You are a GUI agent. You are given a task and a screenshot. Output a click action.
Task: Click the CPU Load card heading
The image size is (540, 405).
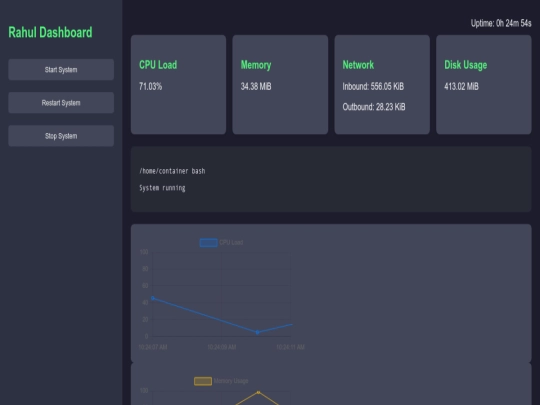(x=158, y=65)
